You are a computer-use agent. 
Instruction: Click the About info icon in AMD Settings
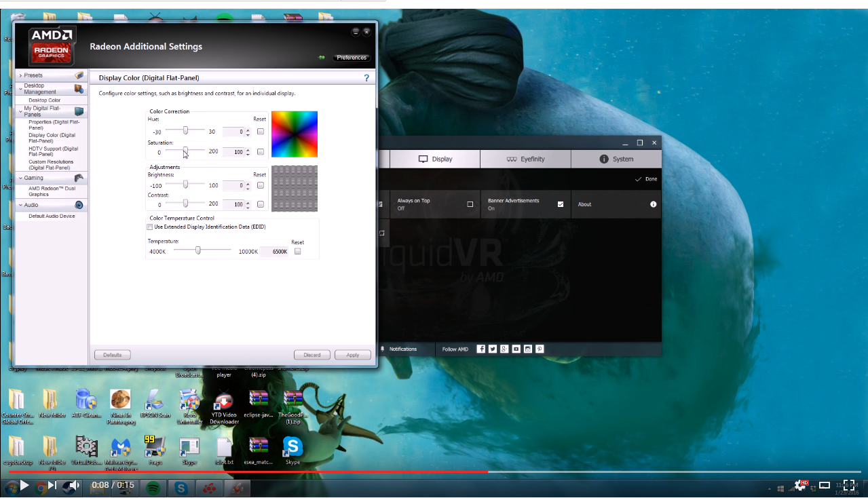click(654, 204)
